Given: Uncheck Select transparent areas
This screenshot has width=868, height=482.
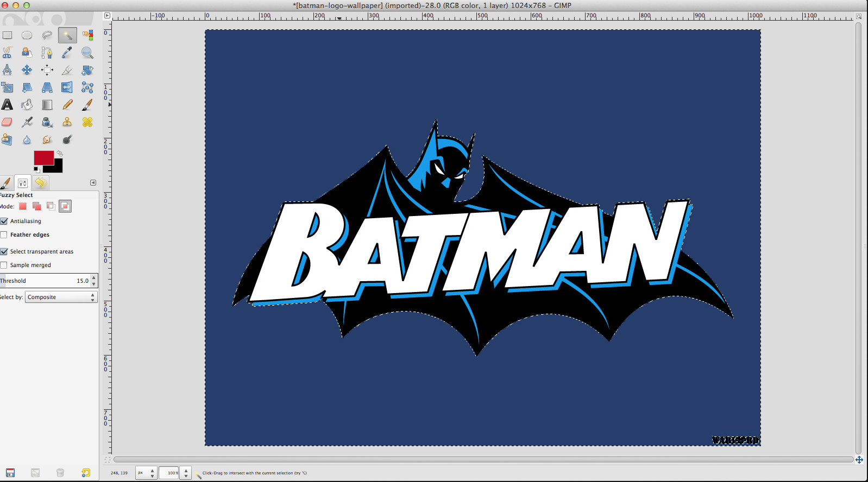Looking at the screenshot, I should point(4,251).
